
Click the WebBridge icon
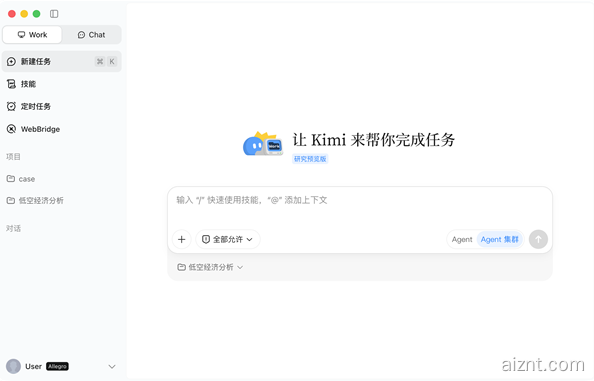[11, 129]
